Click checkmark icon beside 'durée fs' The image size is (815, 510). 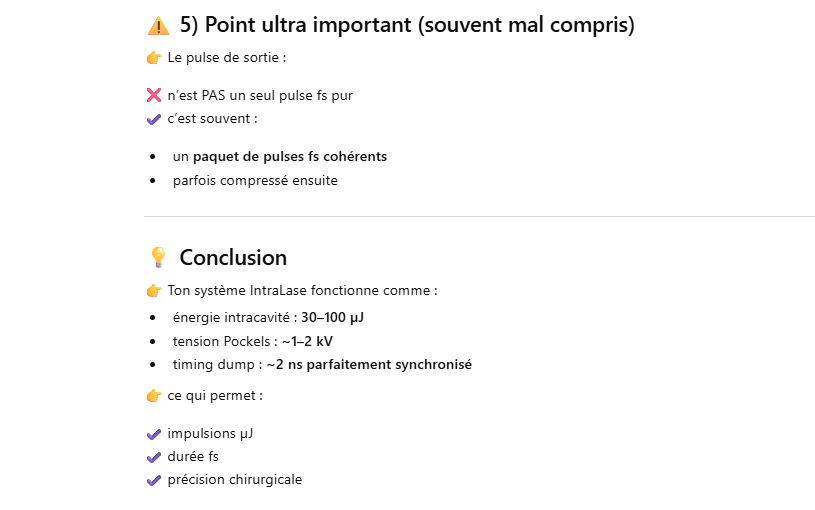(154, 457)
